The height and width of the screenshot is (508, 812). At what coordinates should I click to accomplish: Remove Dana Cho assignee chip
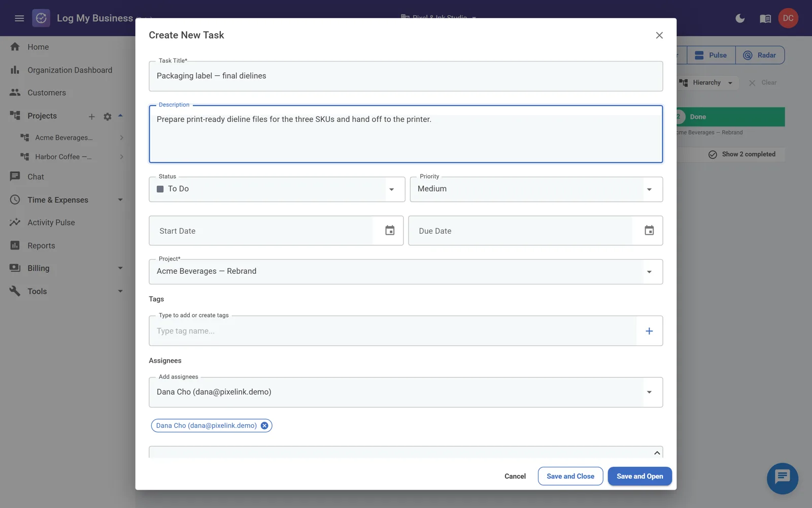point(264,426)
